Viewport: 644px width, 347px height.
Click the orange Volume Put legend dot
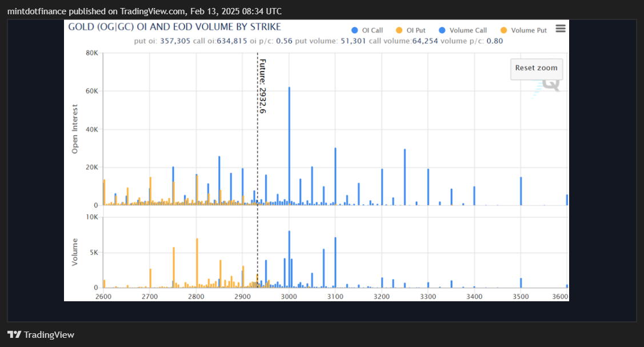point(503,30)
